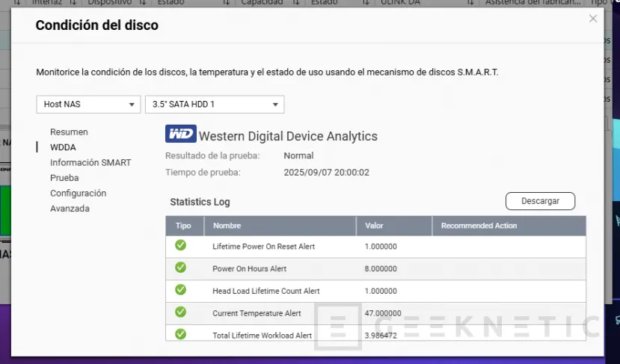Screen dimensions: 620x364
Task: Click the Tipo column header
Action: 183,226
